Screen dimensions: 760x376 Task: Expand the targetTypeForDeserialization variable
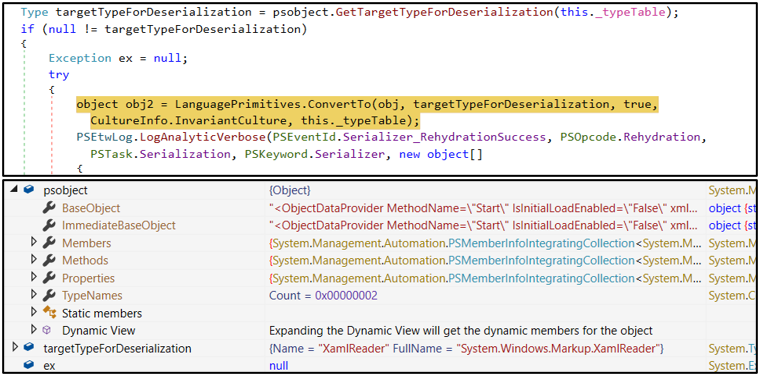coord(15,347)
